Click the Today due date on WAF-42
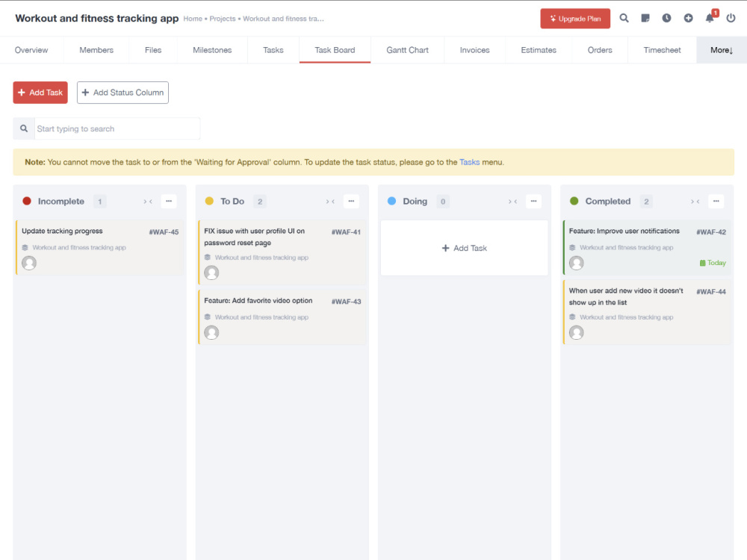This screenshot has width=747, height=560. [x=713, y=263]
